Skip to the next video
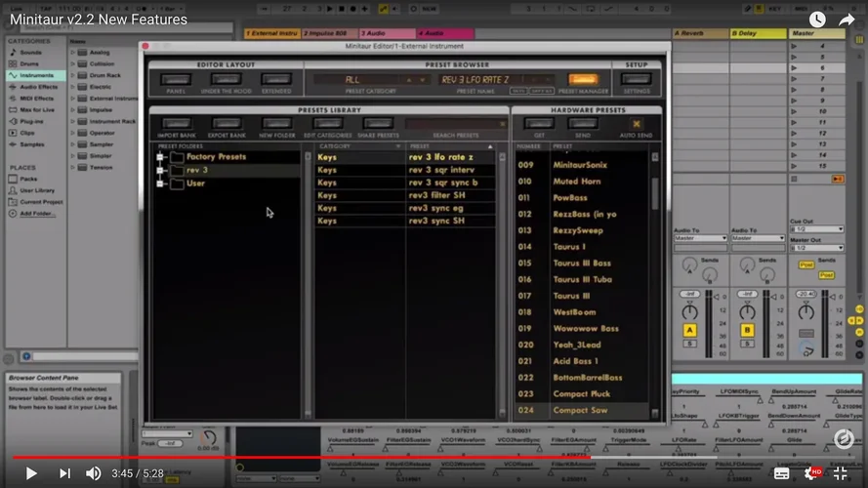The image size is (868, 488). tap(64, 473)
